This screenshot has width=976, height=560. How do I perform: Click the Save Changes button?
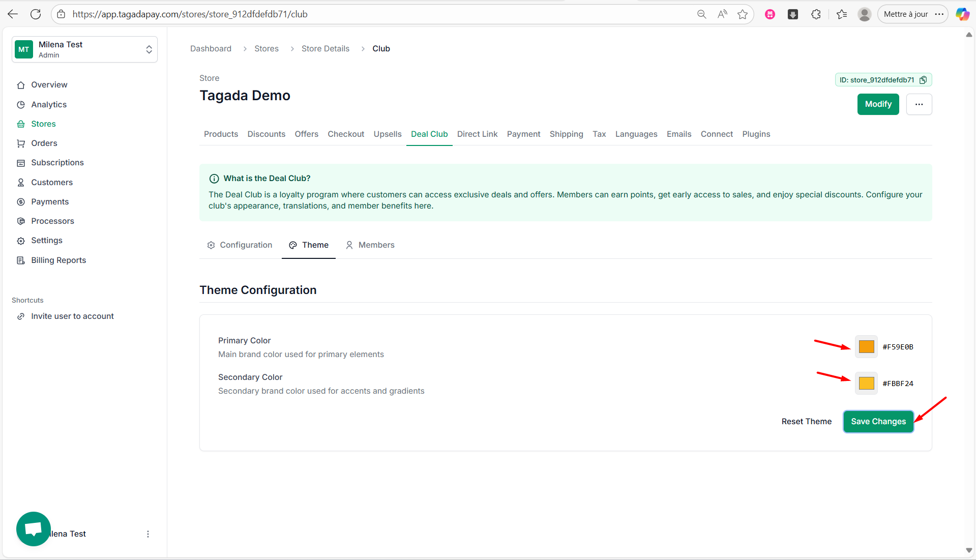pyautogui.click(x=878, y=422)
